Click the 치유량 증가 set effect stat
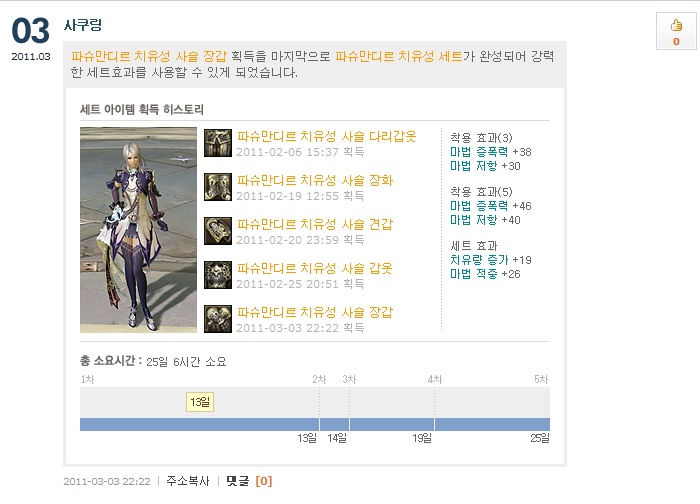700x504 pixels. click(474, 260)
